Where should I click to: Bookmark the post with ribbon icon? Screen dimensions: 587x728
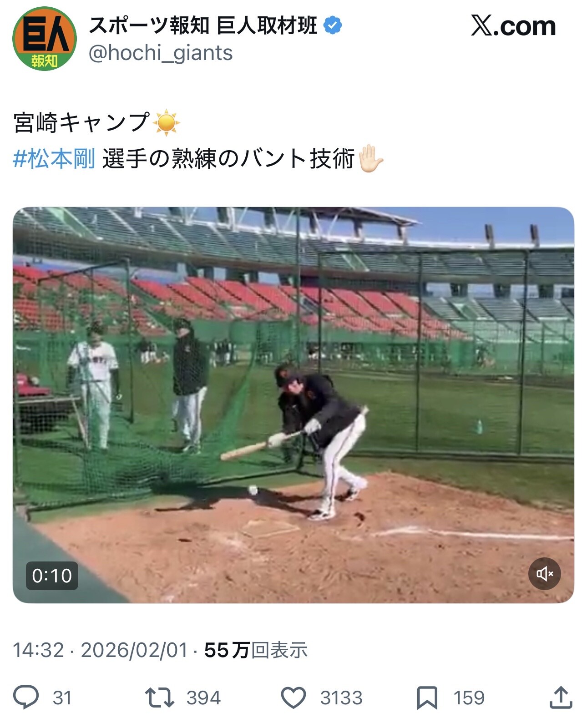click(427, 698)
